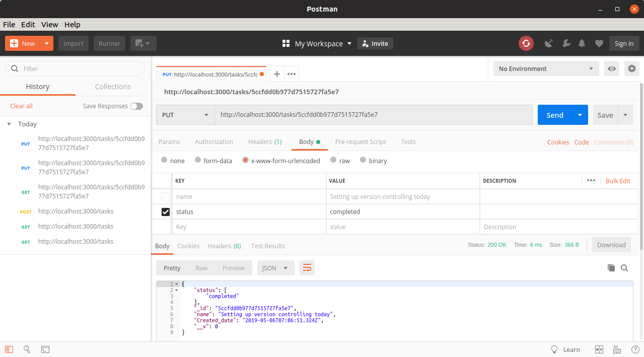The width and height of the screenshot is (644, 357).
Task: Open Save button dropdown arrow
Action: coord(625,115)
